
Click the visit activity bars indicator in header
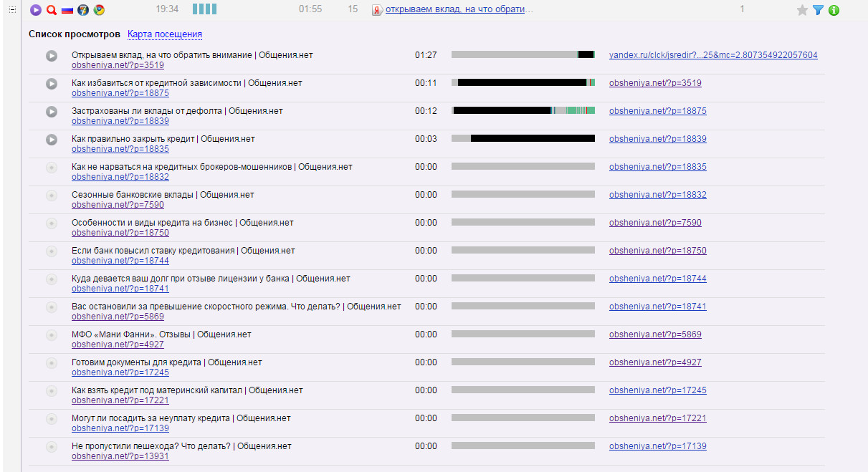(x=204, y=9)
